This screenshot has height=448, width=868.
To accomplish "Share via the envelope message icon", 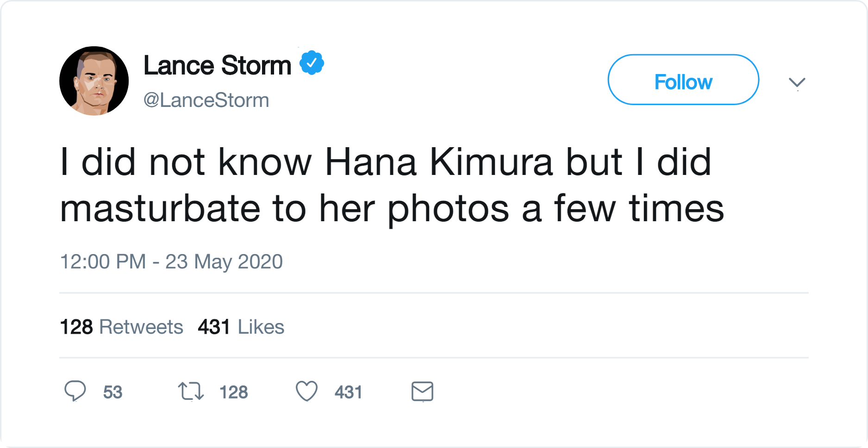I will (422, 392).
